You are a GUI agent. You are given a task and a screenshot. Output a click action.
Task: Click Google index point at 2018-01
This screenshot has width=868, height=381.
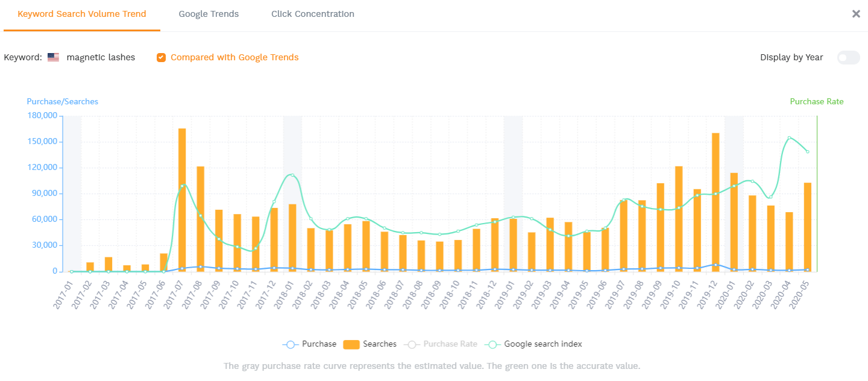tap(292, 175)
